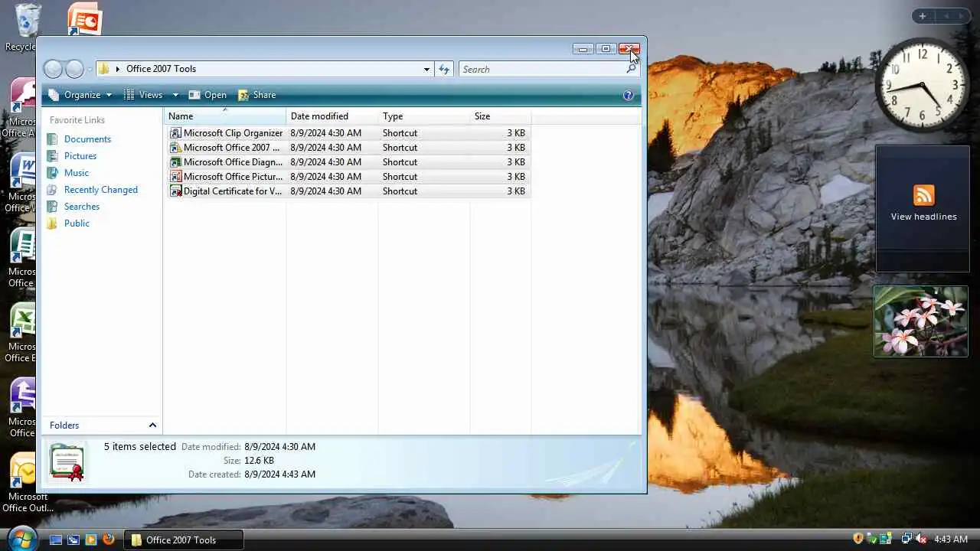This screenshot has width=980, height=551.
Task: Click the Office 2007 Tools taskbar button
Action: pos(184,540)
